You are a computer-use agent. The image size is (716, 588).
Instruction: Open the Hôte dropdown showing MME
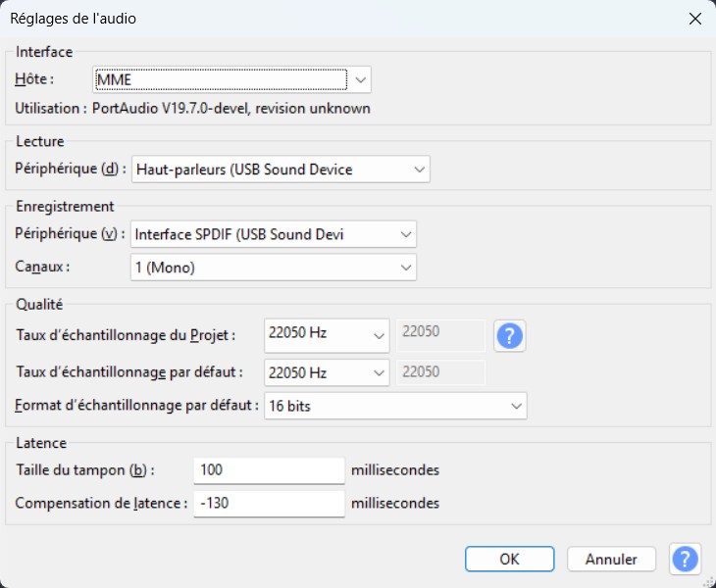[231, 78]
